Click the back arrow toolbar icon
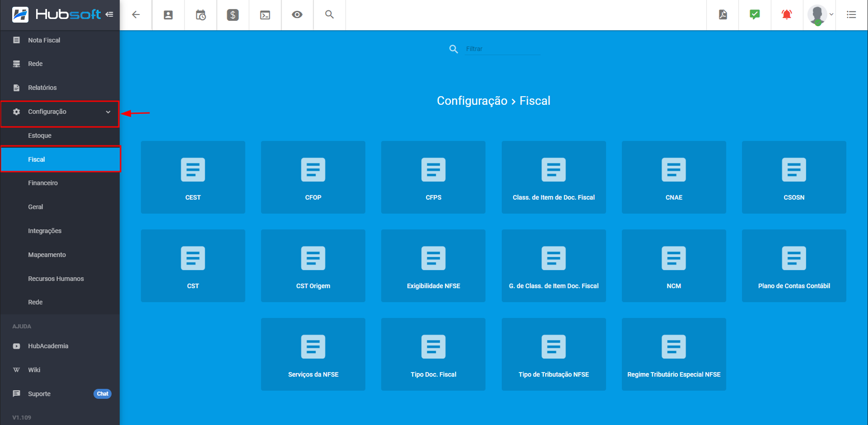Screen dimensions: 868x425 pos(136,15)
